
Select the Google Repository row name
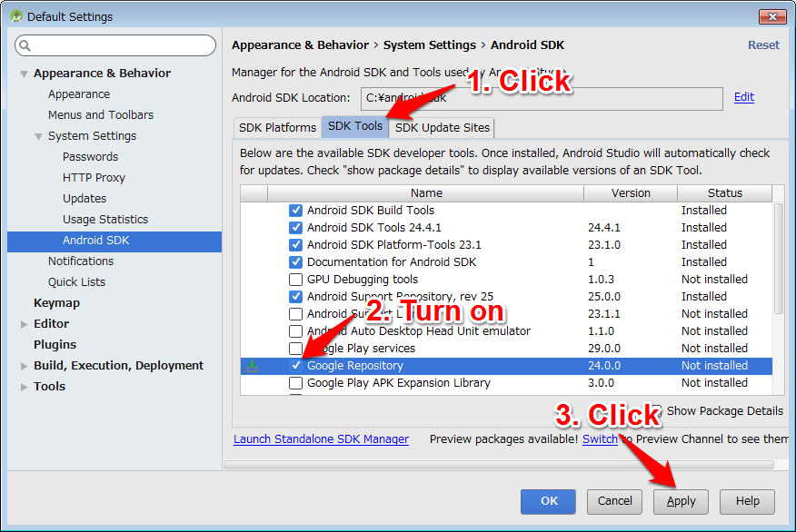(355, 366)
